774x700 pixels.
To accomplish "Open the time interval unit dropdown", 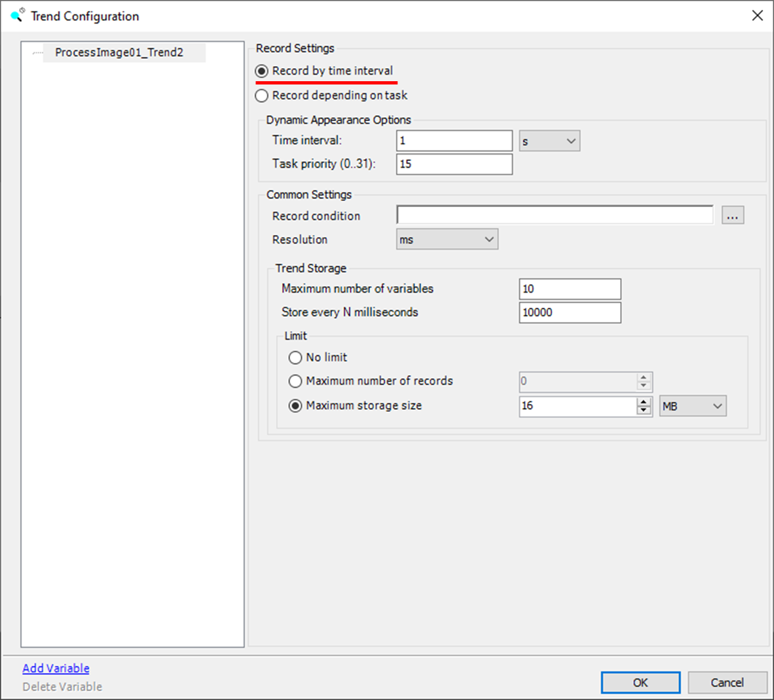I will click(549, 141).
